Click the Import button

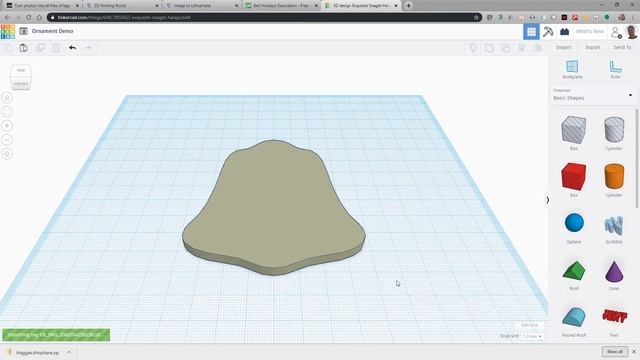(563, 47)
